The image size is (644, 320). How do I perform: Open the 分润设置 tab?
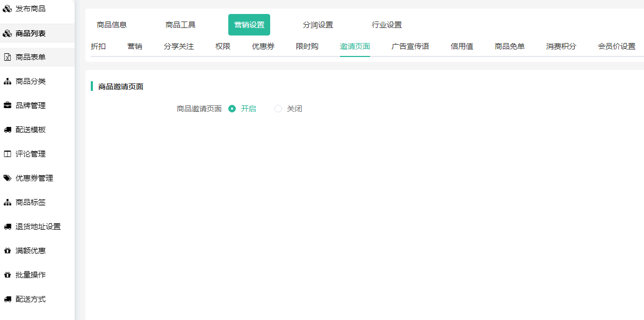[318, 25]
